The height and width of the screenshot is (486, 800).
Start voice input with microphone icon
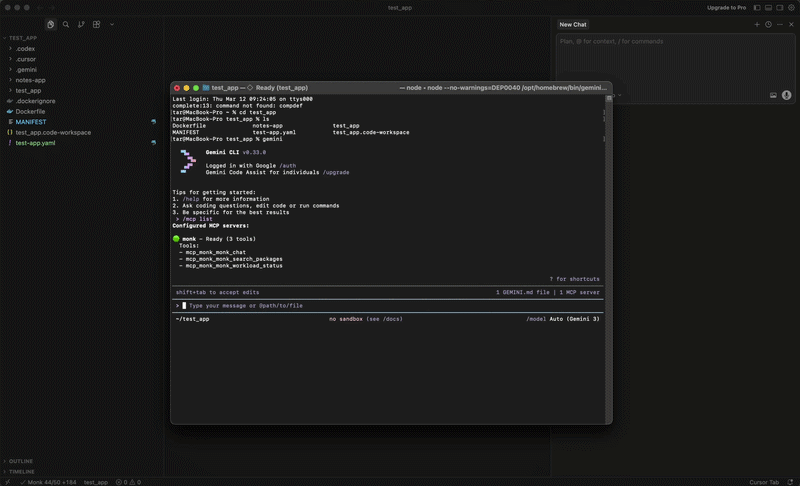coord(787,95)
